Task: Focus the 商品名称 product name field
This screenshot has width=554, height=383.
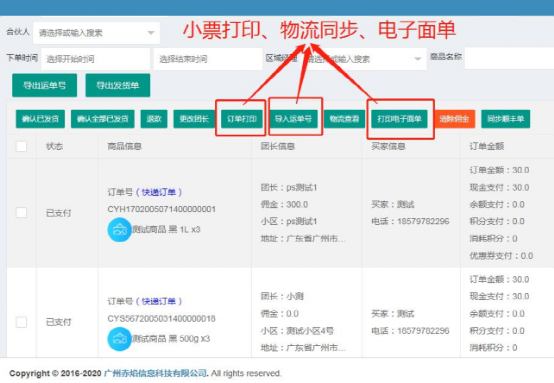Action: pyautogui.click(x=509, y=58)
